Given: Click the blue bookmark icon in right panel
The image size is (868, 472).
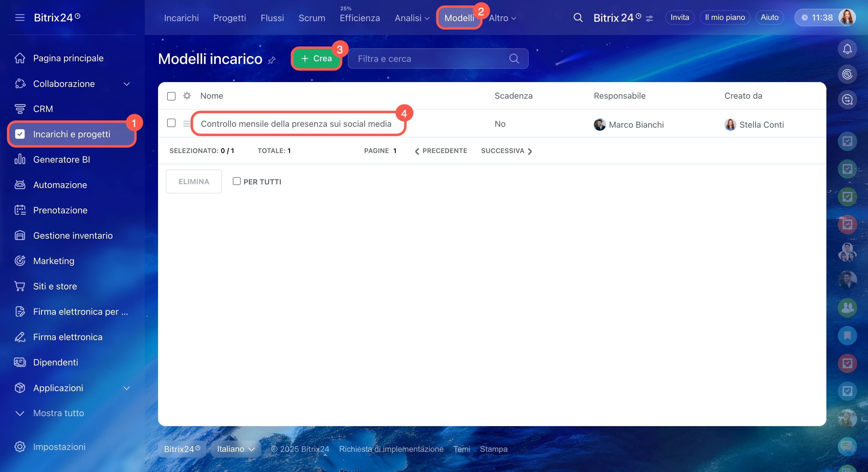Looking at the screenshot, I should pos(847,335).
